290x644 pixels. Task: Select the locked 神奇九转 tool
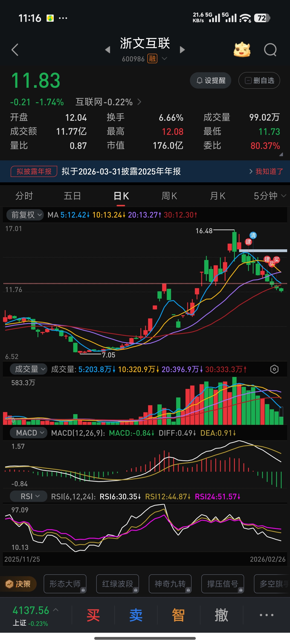pos(170,584)
